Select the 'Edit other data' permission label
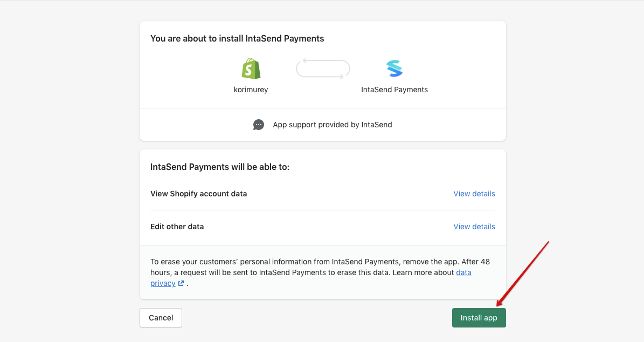The image size is (644, 342). click(x=177, y=227)
